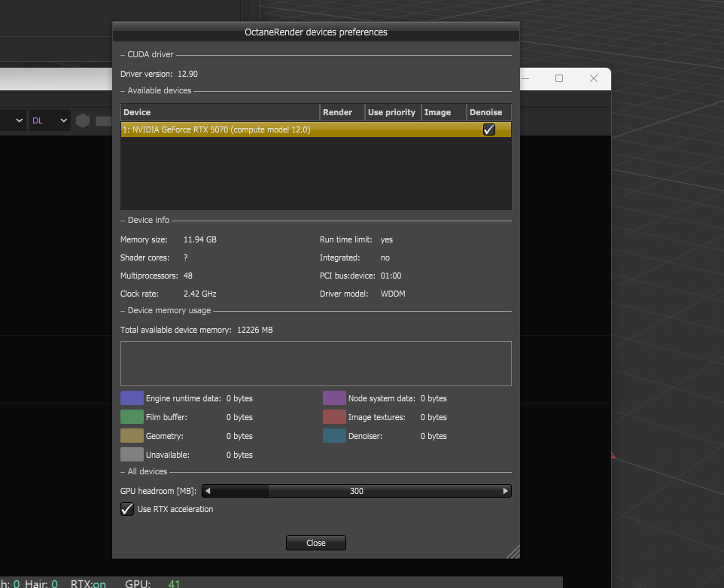Click the Denoiser 0 bytes value
The image size is (724, 588).
[433, 436]
